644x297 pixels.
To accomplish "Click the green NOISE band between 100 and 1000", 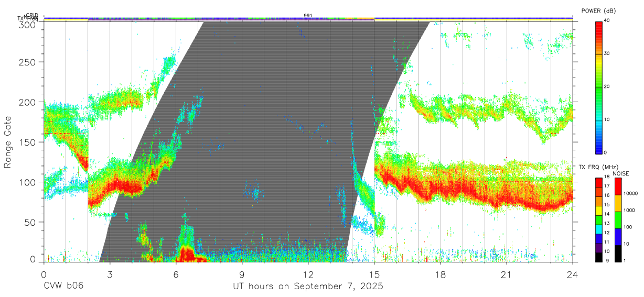I will pos(618,220).
